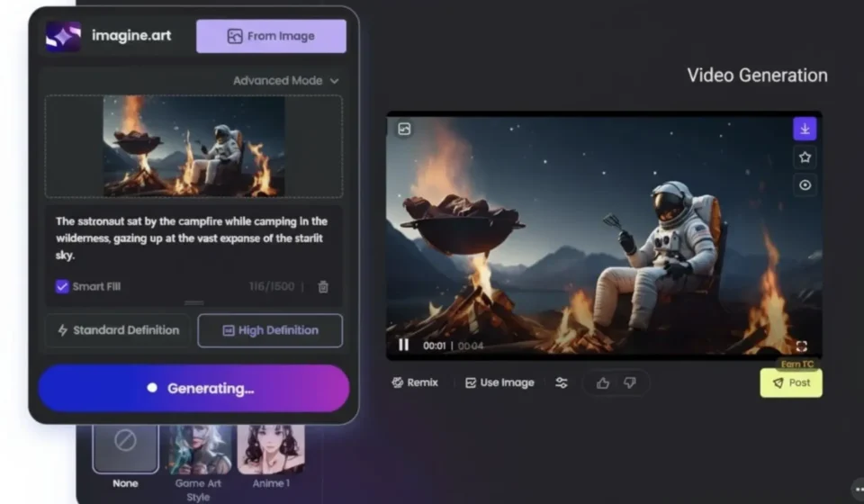Choose High Definition quality
Viewport: 864px width, 504px height.
click(270, 330)
